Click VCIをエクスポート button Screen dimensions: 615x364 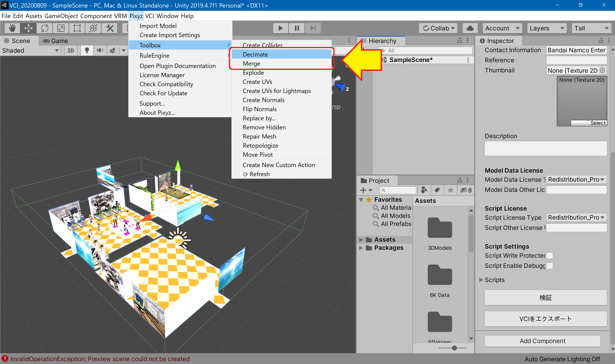point(546,319)
